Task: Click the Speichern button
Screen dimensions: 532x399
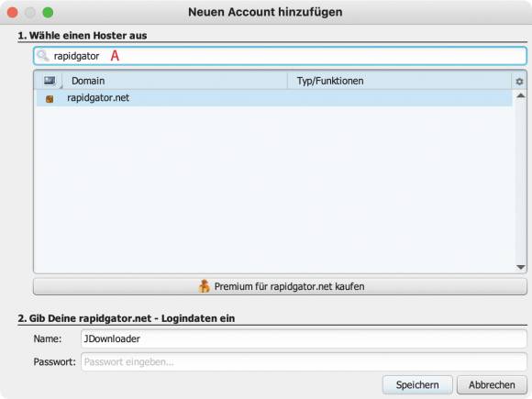Action: pyautogui.click(x=417, y=384)
